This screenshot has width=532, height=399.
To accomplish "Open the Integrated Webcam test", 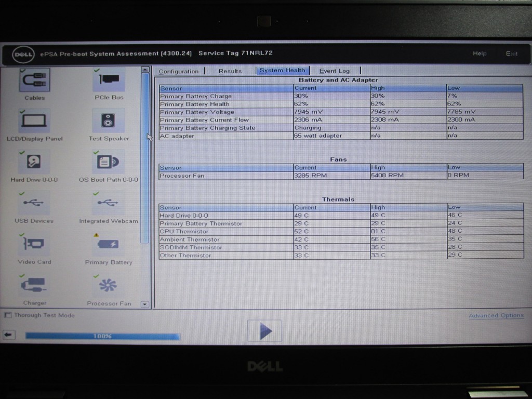I will pyautogui.click(x=109, y=203).
